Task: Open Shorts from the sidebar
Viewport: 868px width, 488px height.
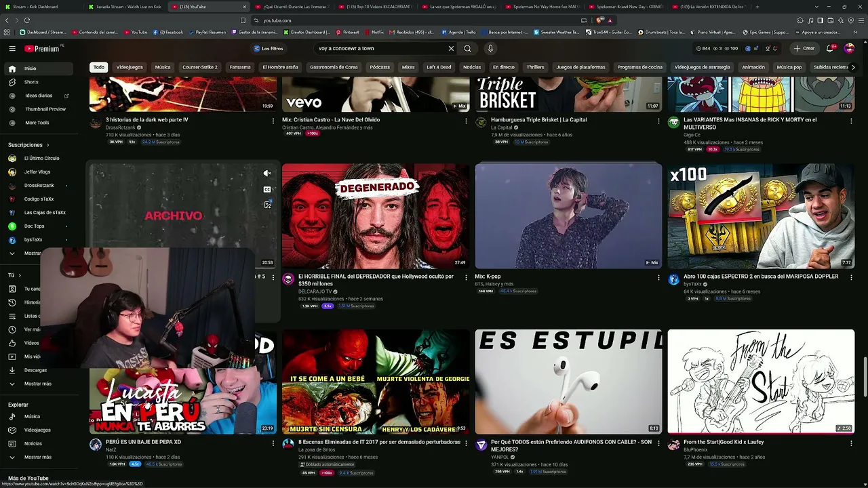Action: [x=39, y=82]
